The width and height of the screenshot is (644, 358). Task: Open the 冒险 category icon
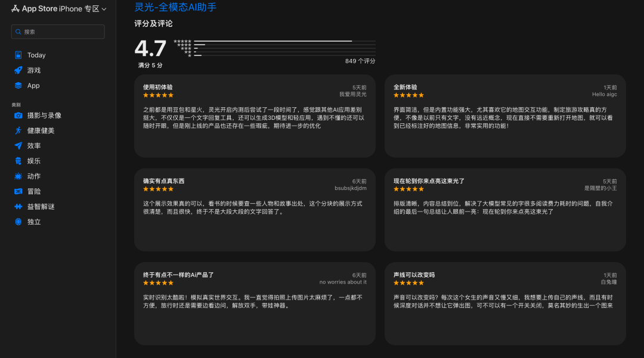coord(18,191)
